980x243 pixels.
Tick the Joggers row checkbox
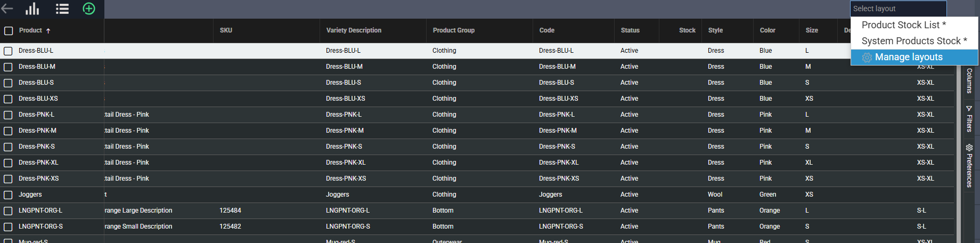click(8, 195)
